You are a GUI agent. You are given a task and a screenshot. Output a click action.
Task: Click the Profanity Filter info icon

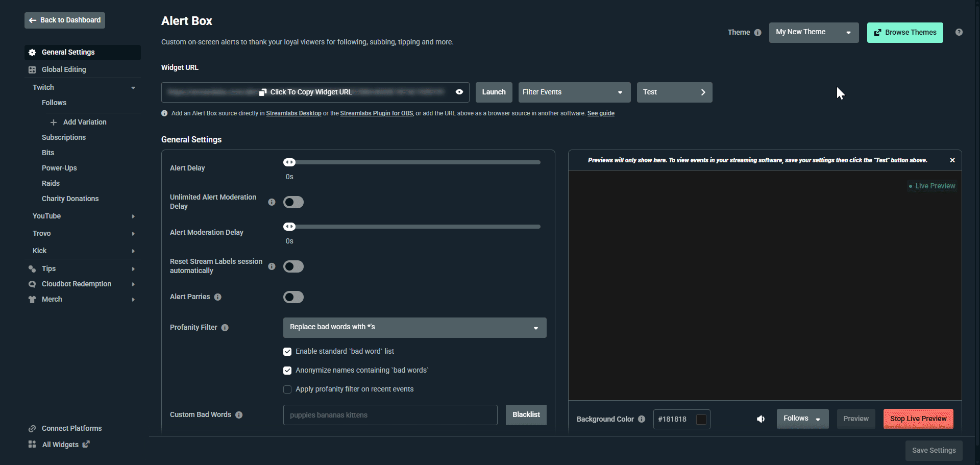point(225,328)
